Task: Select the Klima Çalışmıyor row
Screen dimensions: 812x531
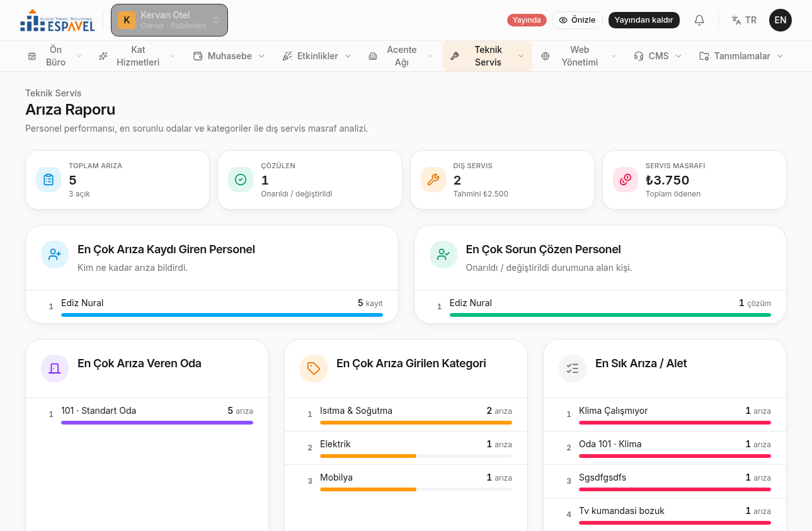Action: 665,414
